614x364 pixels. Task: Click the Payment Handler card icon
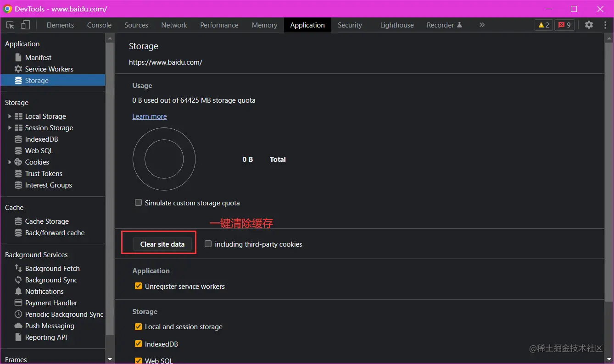pos(18,303)
